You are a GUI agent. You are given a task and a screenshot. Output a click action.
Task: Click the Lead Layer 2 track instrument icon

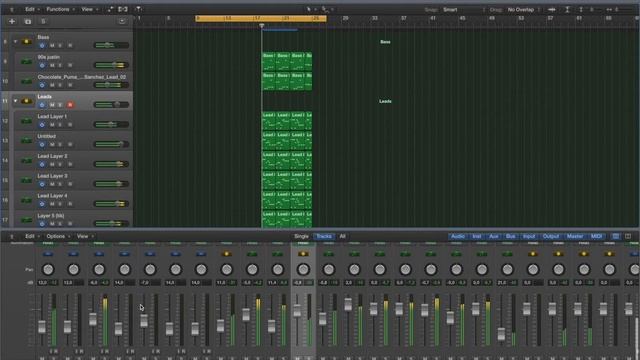click(27, 160)
